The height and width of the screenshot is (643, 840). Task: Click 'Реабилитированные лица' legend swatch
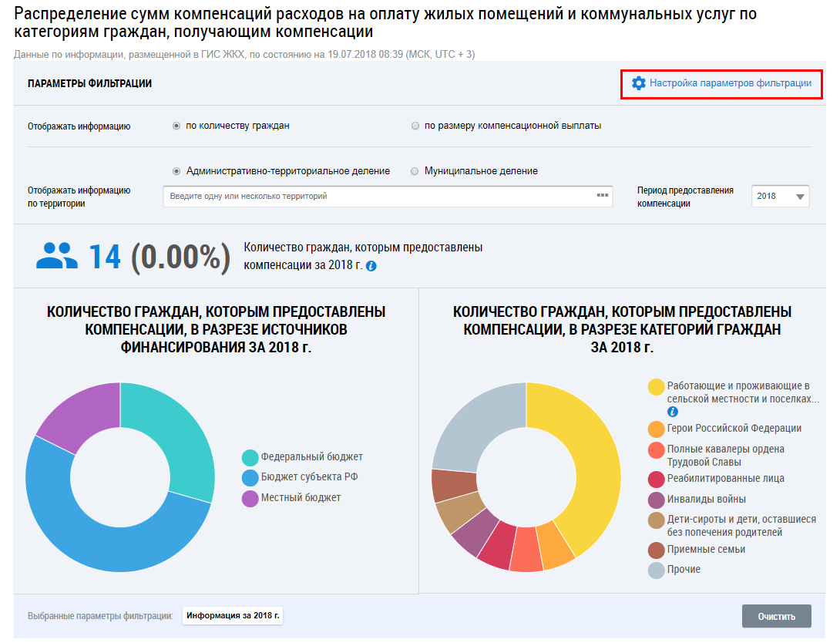click(x=657, y=479)
